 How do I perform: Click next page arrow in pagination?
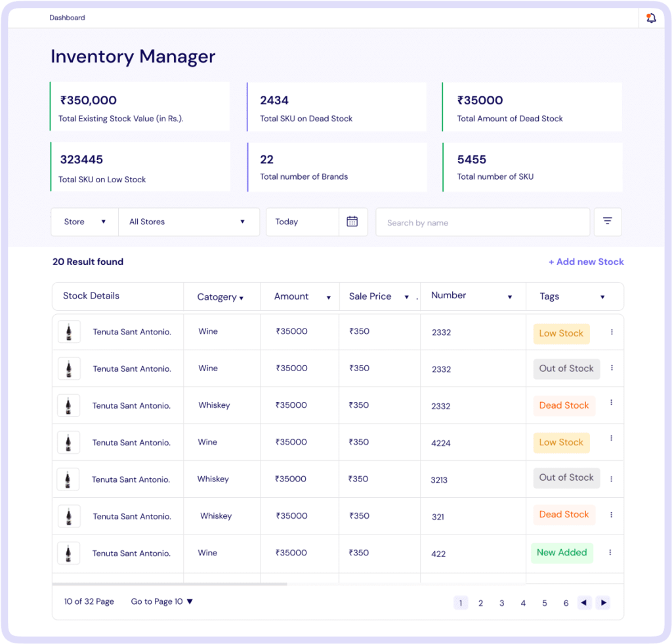pyautogui.click(x=602, y=603)
